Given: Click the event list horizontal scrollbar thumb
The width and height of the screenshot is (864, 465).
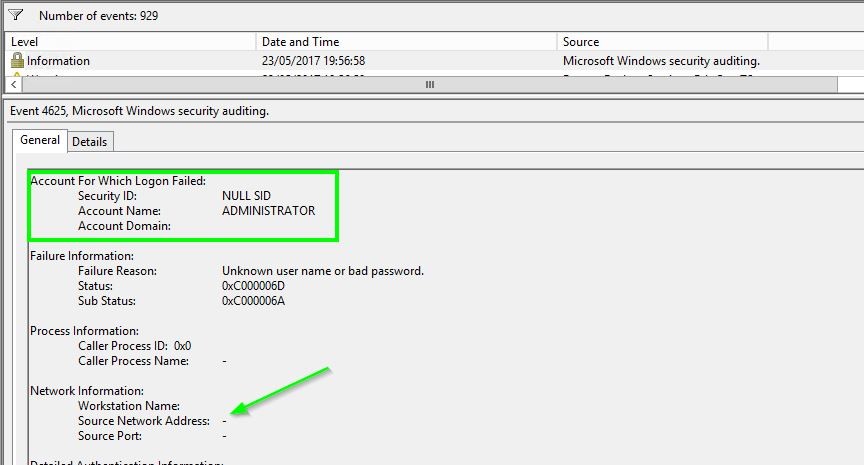Looking at the screenshot, I should (430, 85).
